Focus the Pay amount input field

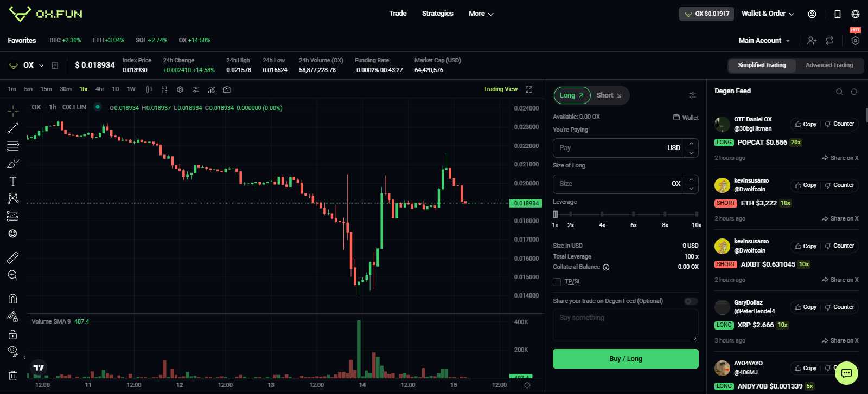pyautogui.click(x=618, y=148)
